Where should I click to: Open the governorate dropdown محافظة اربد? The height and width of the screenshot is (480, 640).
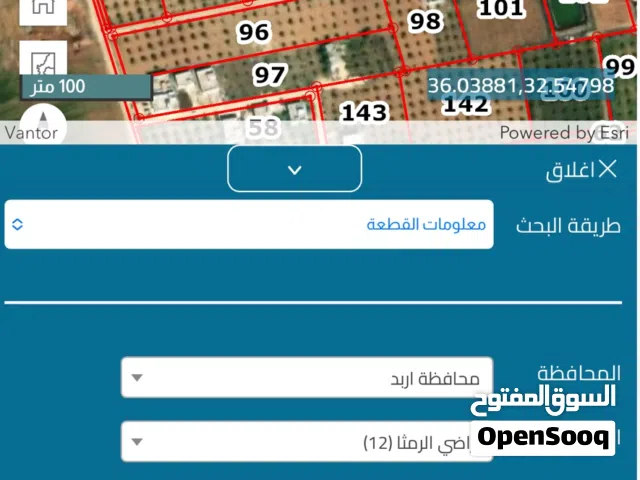307,378
